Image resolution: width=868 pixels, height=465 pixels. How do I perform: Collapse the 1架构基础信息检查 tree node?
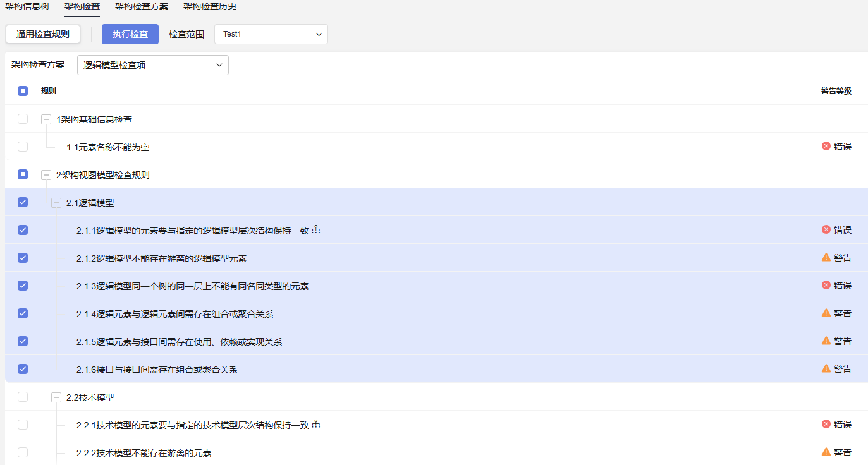[x=46, y=119]
